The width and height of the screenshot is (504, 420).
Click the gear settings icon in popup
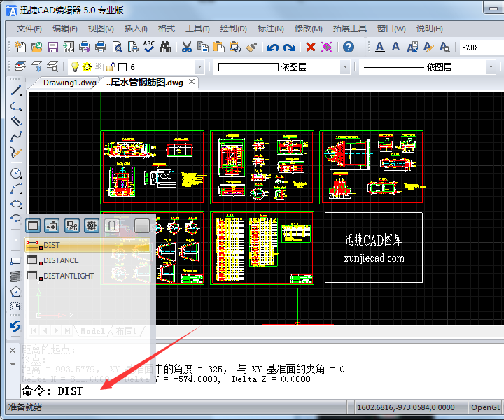pyautogui.click(x=91, y=225)
